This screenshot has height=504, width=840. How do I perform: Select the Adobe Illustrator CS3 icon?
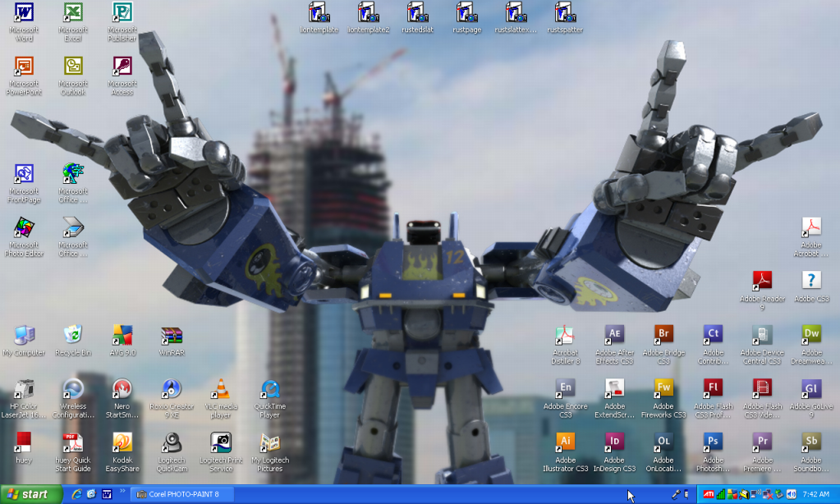coord(565,442)
